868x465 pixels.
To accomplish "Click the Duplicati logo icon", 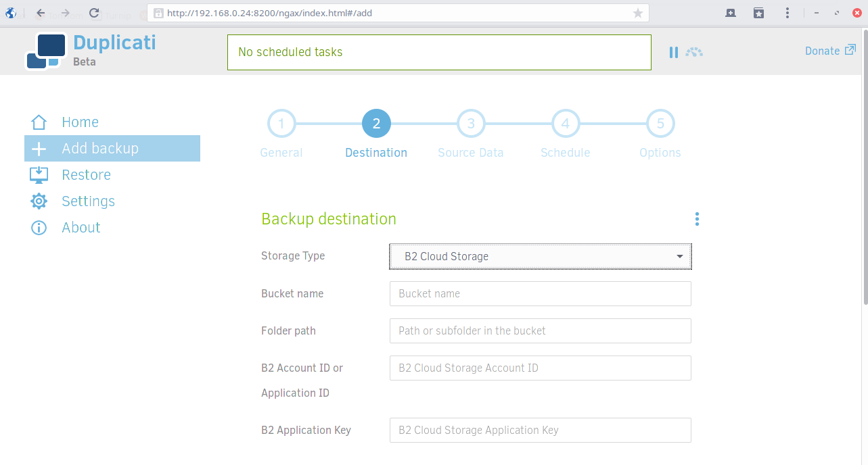I will point(46,51).
